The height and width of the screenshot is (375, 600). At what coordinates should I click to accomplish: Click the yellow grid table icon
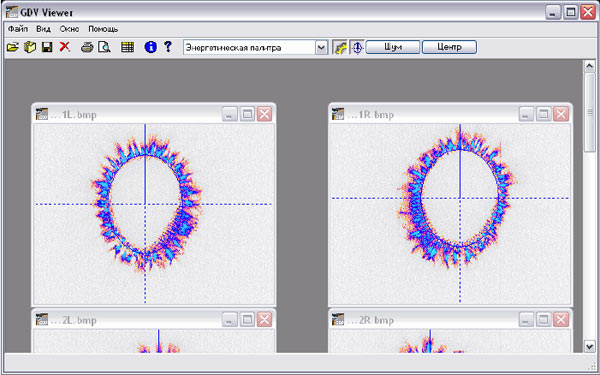(127, 47)
